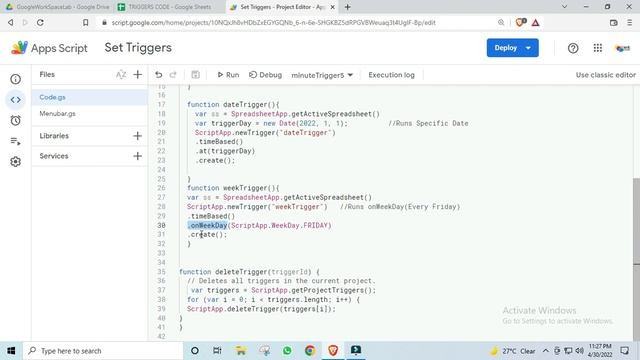Image resolution: width=640 pixels, height=360 pixels.
Task: Open the Google apps grid icon
Action: pos(598,48)
